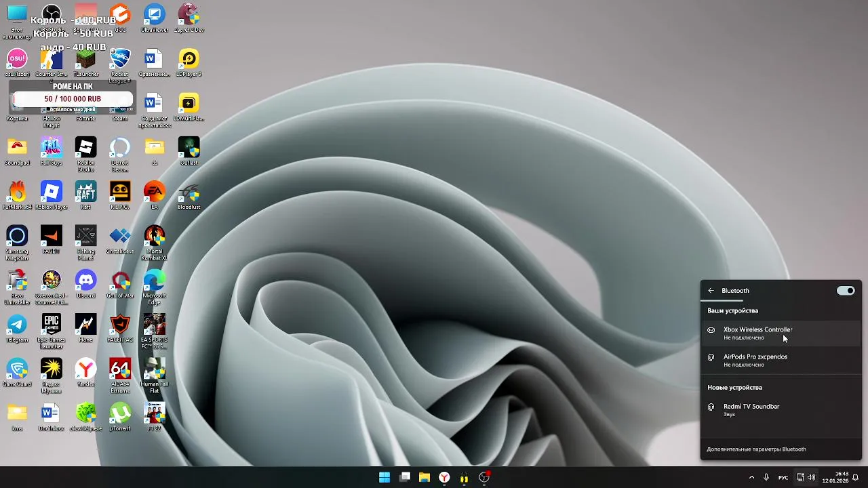Open the F1 22 game shortcut

point(154,417)
